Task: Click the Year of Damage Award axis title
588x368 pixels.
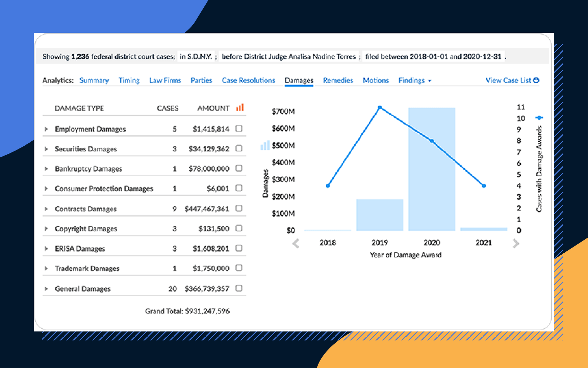Action: pyautogui.click(x=406, y=255)
